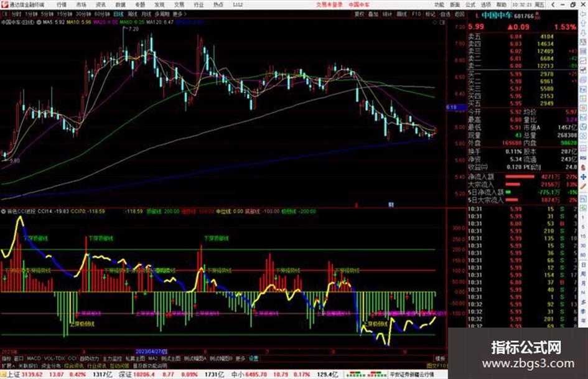Screen dimensions: 588x379
Task: Open the 公式 menu
Action: point(470,4)
